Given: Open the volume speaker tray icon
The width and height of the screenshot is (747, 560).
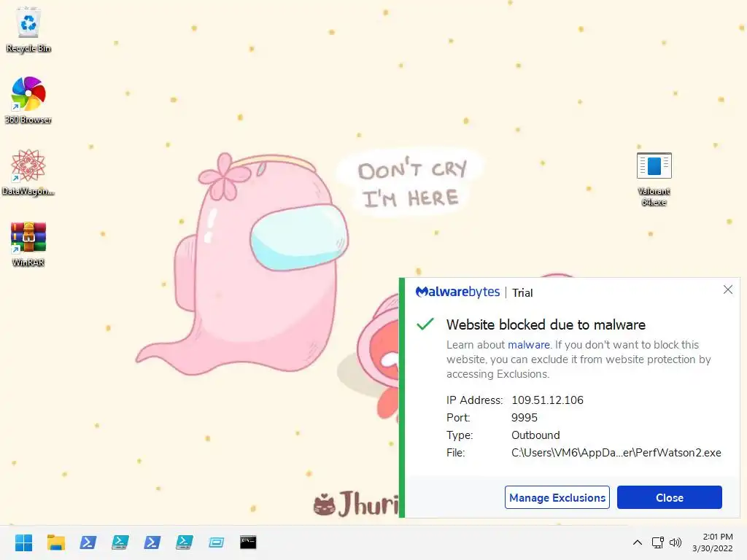Looking at the screenshot, I should (676, 542).
